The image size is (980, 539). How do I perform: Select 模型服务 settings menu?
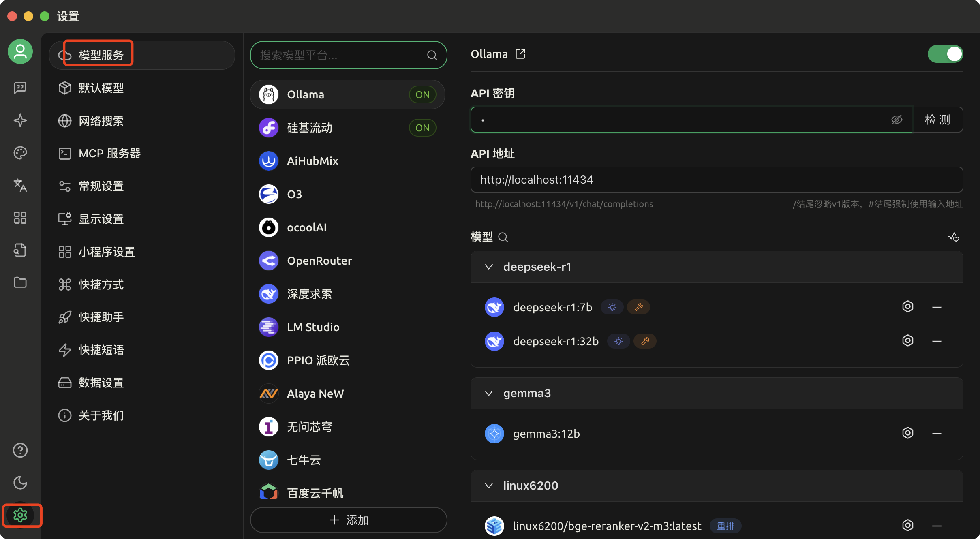[x=142, y=55]
